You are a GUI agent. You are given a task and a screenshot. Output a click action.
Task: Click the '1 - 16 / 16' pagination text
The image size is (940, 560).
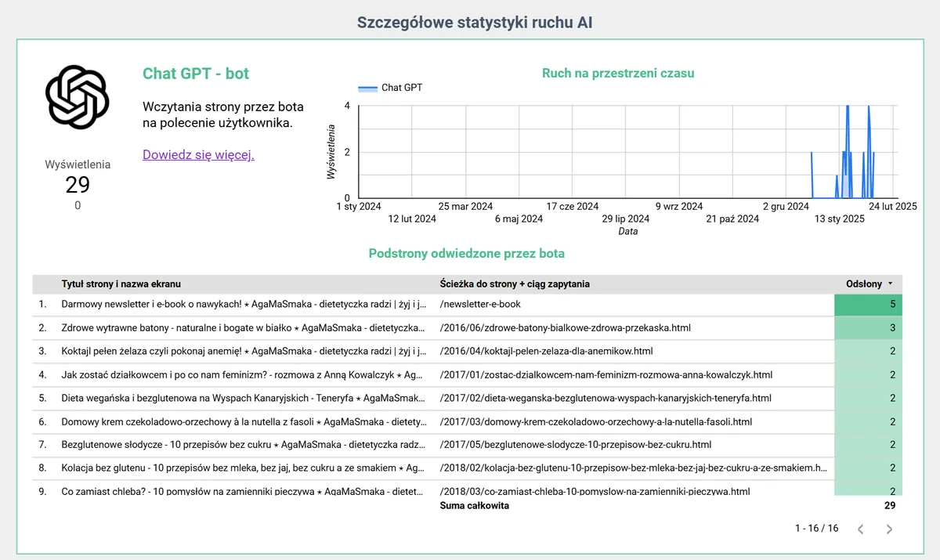coord(816,529)
